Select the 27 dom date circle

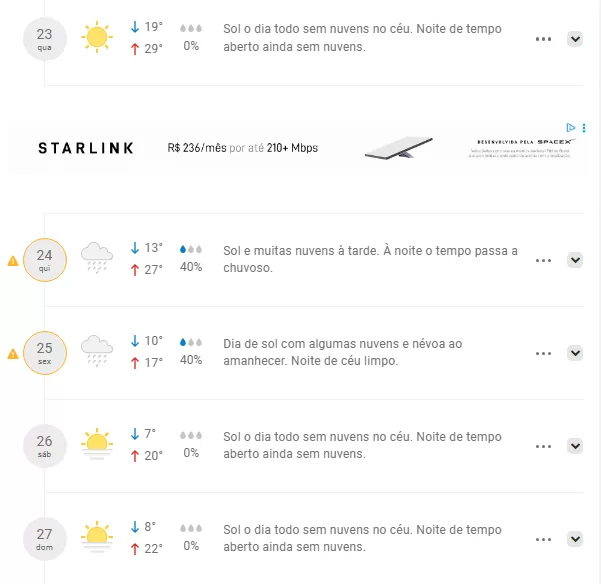[44, 539]
